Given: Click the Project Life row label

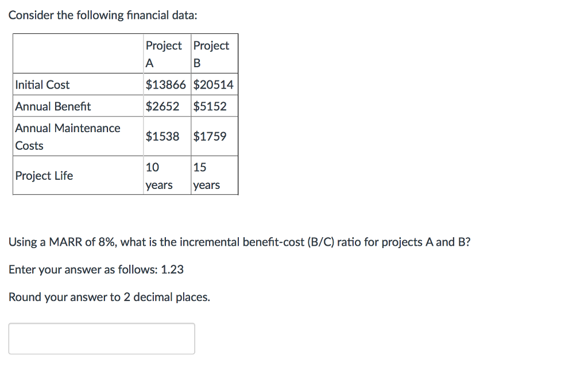Looking at the screenshot, I should (x=44, y=176).
